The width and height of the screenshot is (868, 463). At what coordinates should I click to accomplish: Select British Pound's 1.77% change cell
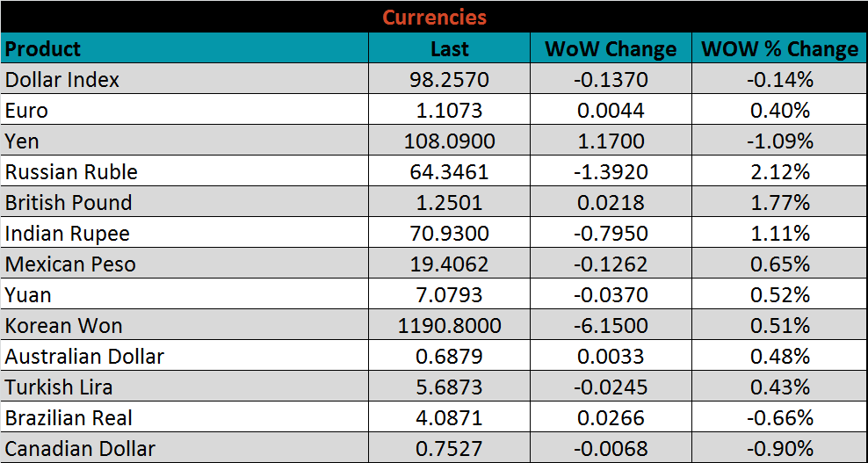click(x=779, y=203)
